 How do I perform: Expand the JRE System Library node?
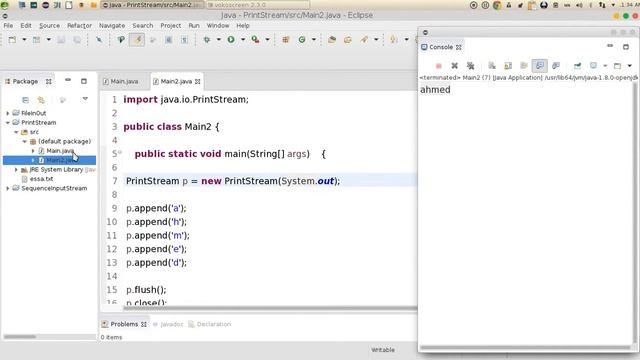(x=16, y=169)
